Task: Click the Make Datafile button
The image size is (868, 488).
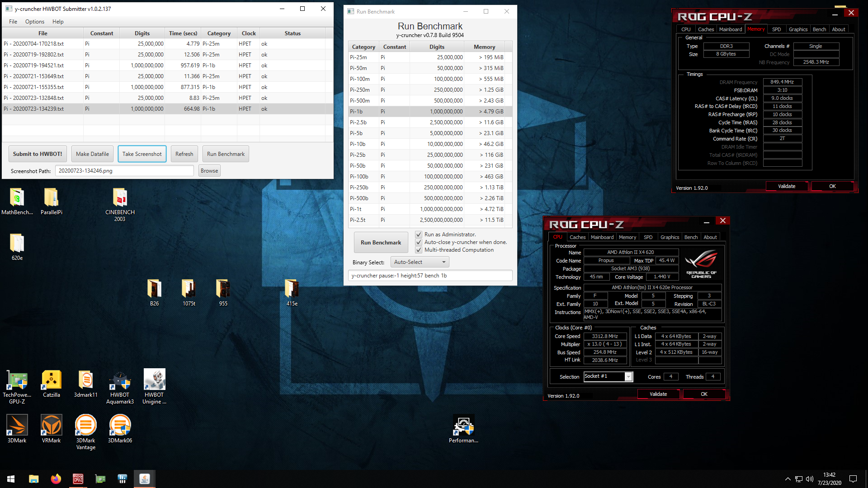Action: [x=92, y=154]
